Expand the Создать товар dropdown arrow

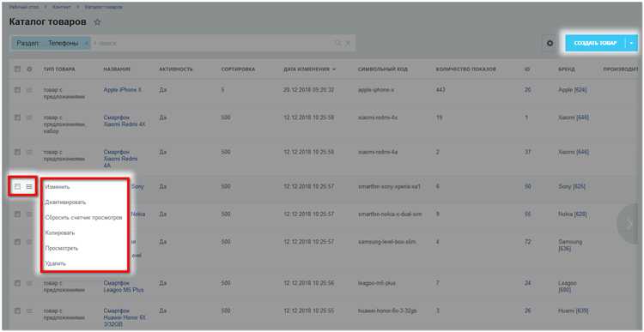click(632, 43)
